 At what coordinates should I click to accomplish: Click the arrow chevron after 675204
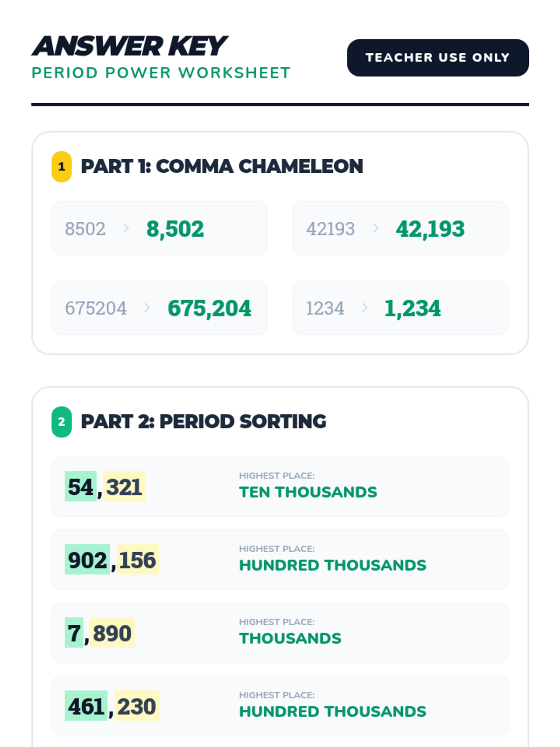147,308
